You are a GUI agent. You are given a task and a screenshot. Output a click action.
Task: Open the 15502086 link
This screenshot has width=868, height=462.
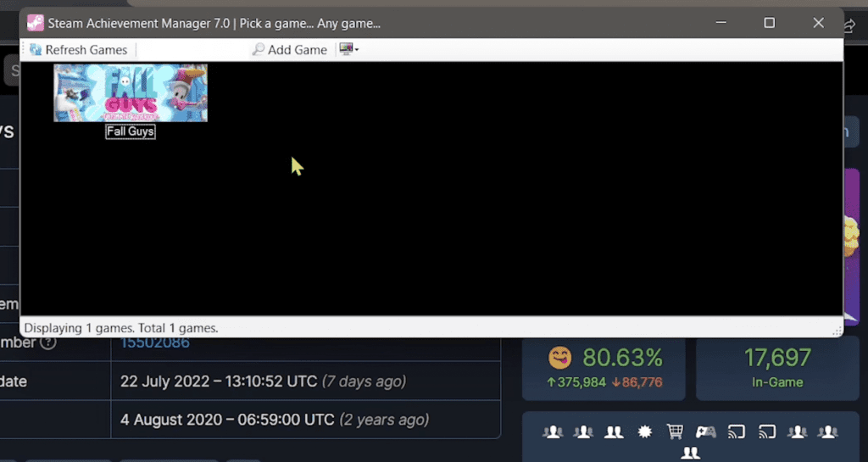pyautogui.click(x=153, y=342)
